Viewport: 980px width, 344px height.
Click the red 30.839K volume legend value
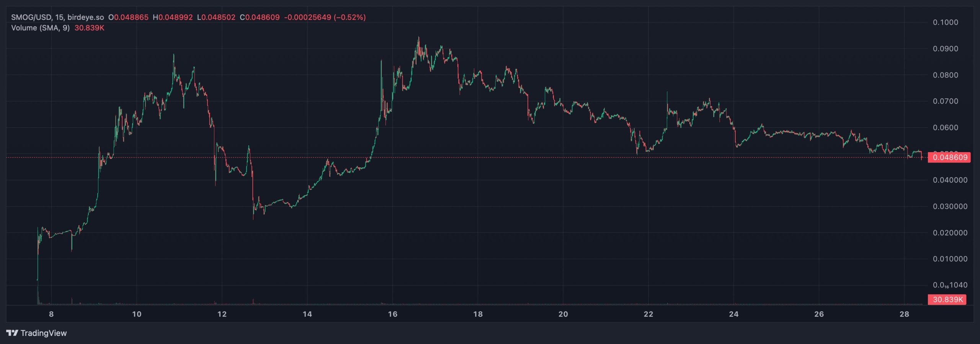tap(89, 28)
